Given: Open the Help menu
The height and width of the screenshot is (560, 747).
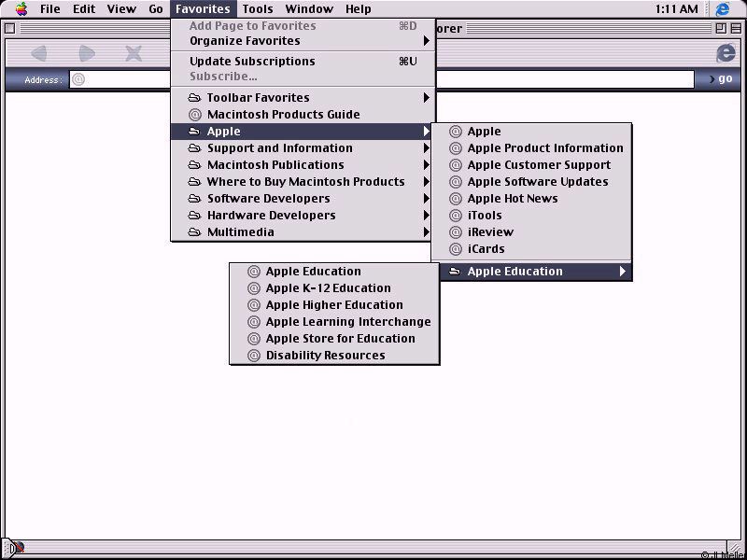Looking at the screenshot, I should click(359, 9).
